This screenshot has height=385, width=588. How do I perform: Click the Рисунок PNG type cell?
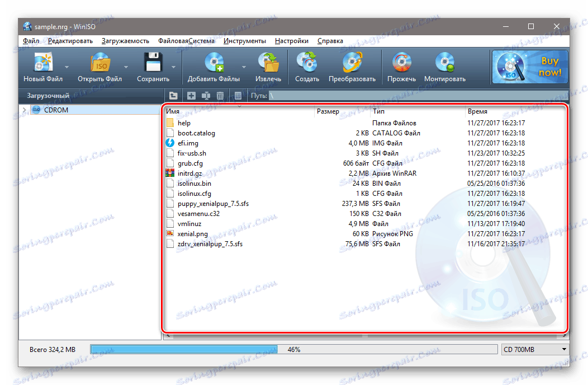pos(392,233)
